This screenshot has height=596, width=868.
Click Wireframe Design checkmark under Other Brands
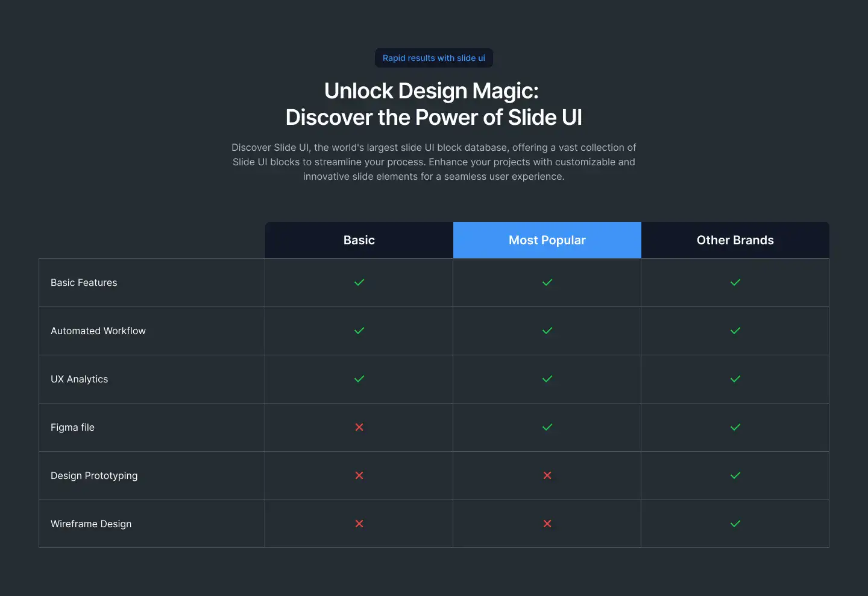click(735, 524)
